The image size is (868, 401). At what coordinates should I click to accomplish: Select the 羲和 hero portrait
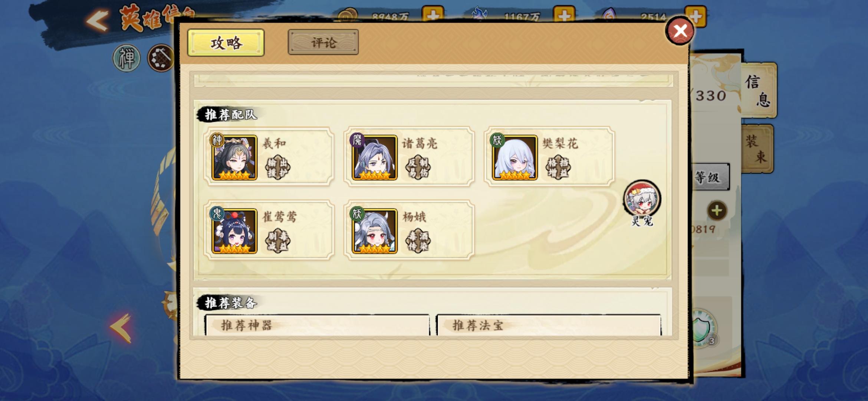(x=234, y=157)
